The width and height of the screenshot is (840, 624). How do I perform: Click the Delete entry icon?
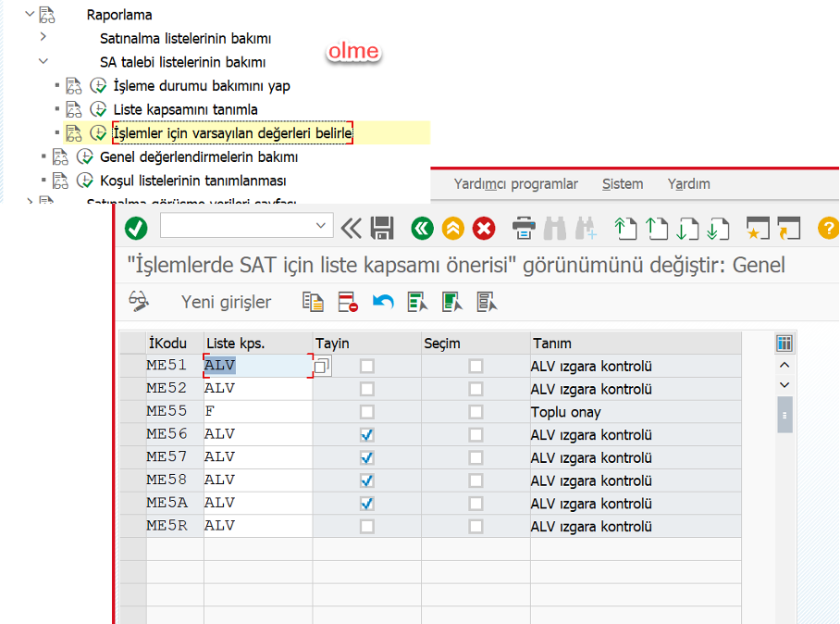click(x=348, y=302)
